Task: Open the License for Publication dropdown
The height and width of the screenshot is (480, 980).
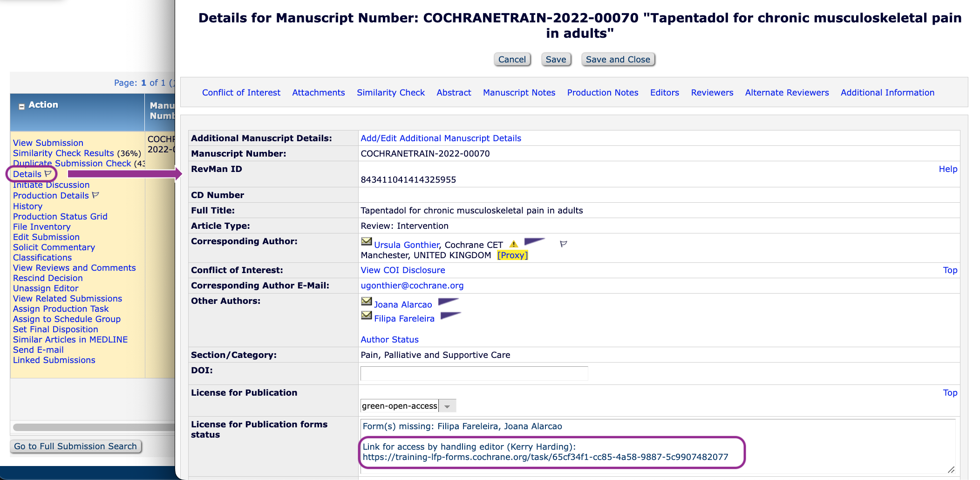Action: 447,406
